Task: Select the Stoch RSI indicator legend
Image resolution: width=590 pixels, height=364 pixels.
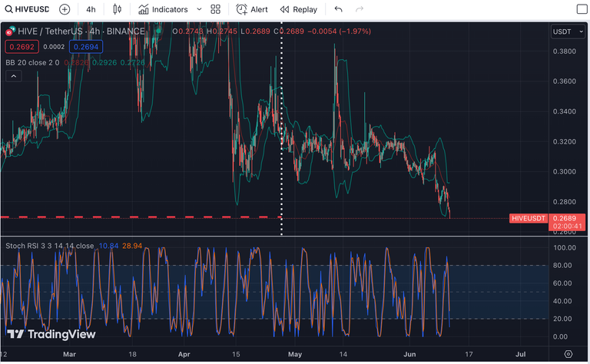Action: [50, 246]
